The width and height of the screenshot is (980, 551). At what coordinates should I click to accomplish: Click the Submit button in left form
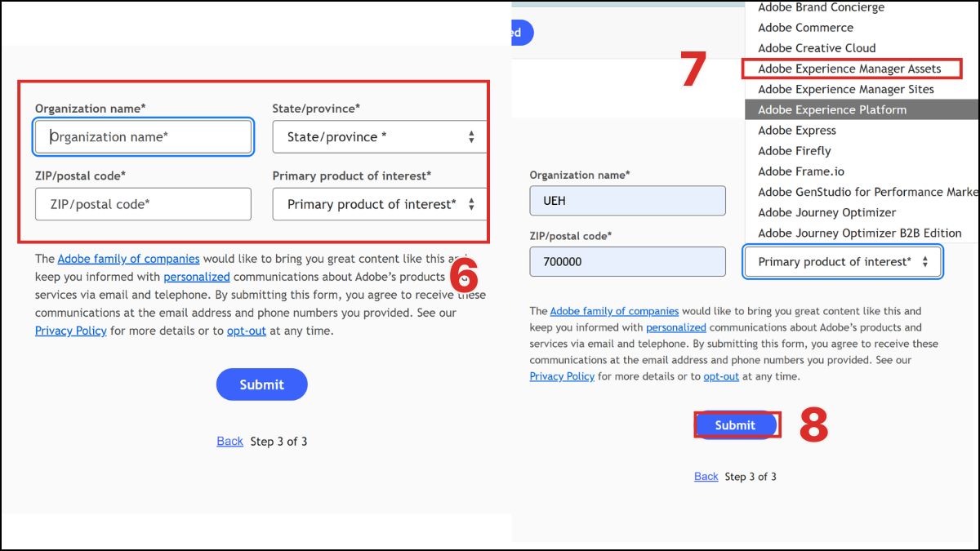coord(261,384)
